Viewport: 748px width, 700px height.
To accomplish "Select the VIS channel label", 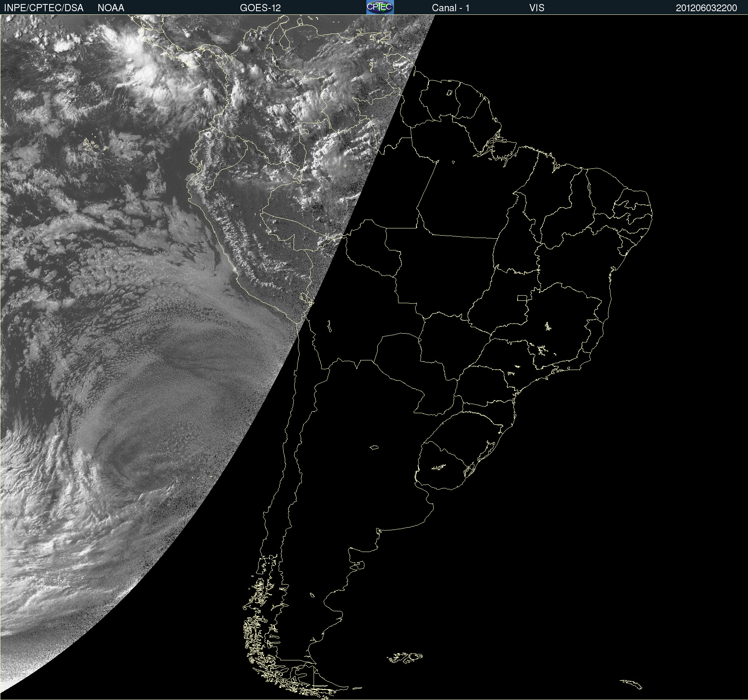I will pos(537,8).
